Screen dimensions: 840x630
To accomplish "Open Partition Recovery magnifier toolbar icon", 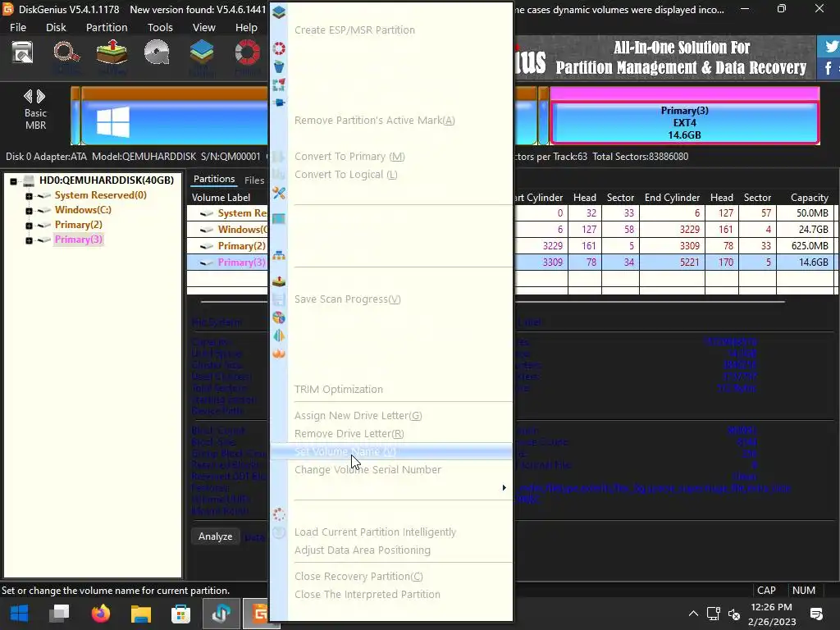I will (66, 53).
